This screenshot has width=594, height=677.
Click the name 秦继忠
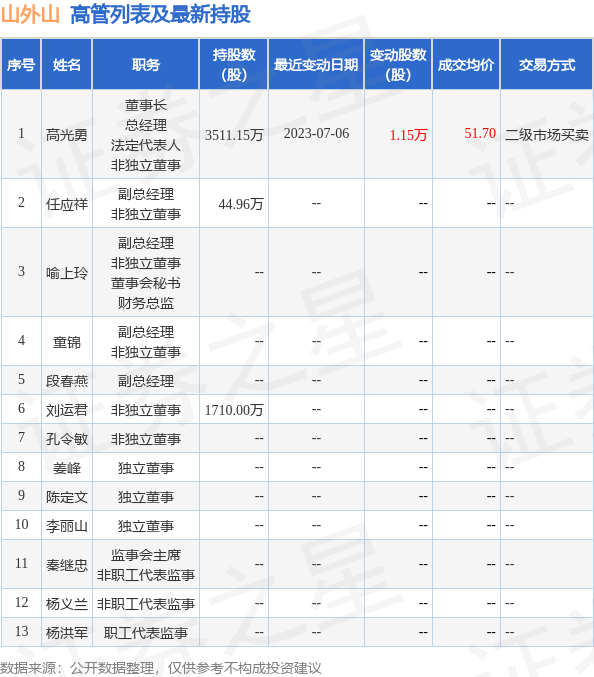pyautogui.click(x=66, y=565)
